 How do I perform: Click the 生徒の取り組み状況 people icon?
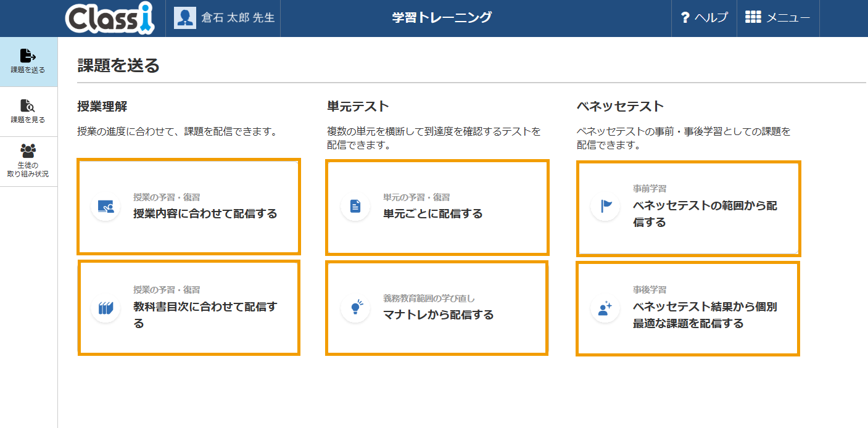tap(28, 151)
